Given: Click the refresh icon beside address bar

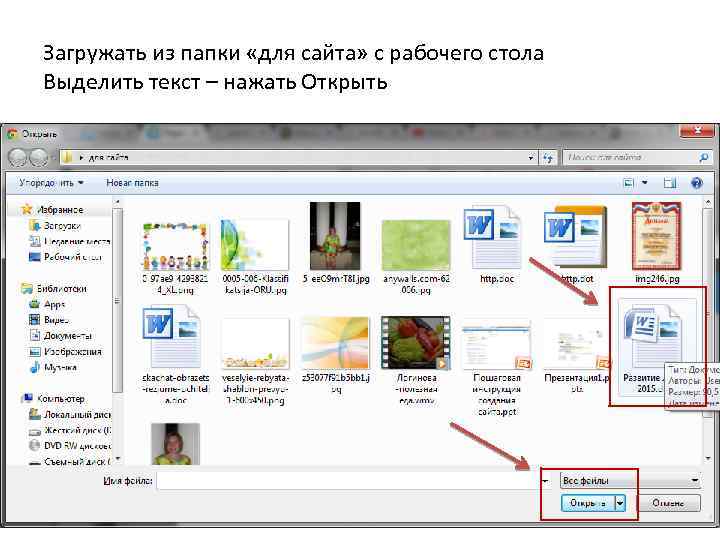Looking at the screenshot, I should coord(548,158).
